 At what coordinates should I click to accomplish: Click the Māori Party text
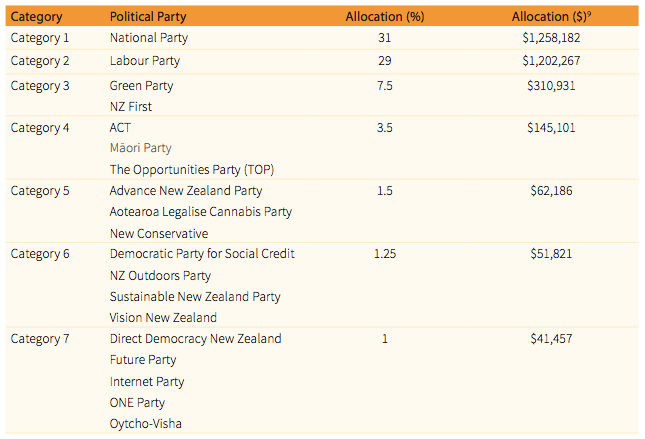pyautogui.click(x=141, y=148)
